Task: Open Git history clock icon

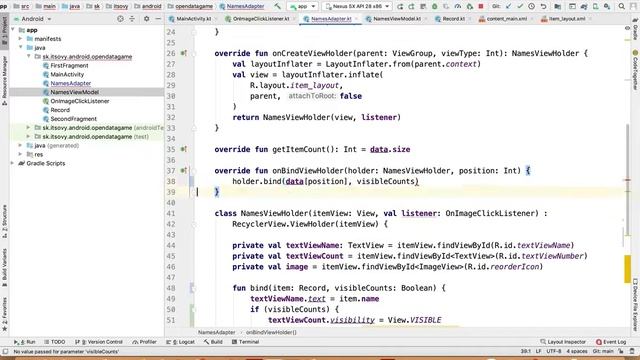Action: (x=531, y=6)
